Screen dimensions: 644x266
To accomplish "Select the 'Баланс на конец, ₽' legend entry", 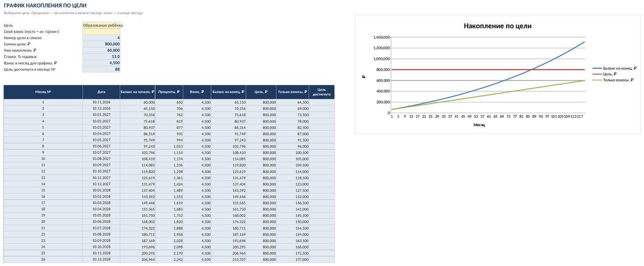I will click(614, 68).
